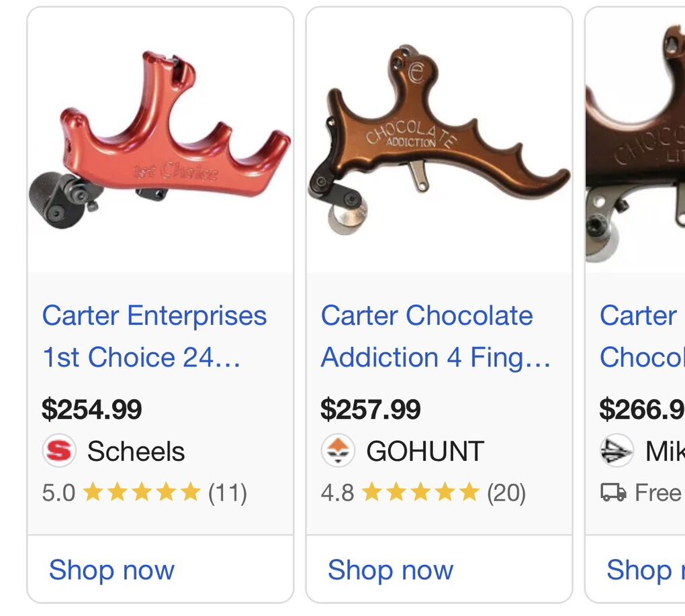Screen dimensions: 685x616
Task: Click the free shipping truck icon
Action: (613, 493)
